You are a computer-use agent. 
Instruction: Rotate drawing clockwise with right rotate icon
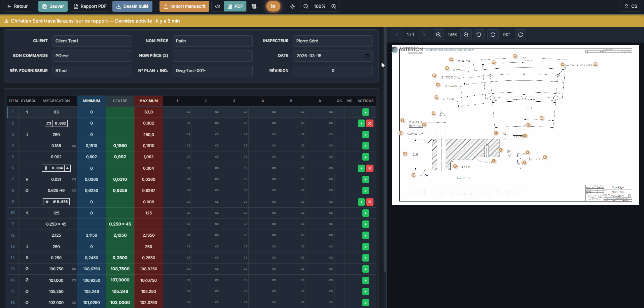click(x=521, y=35)
